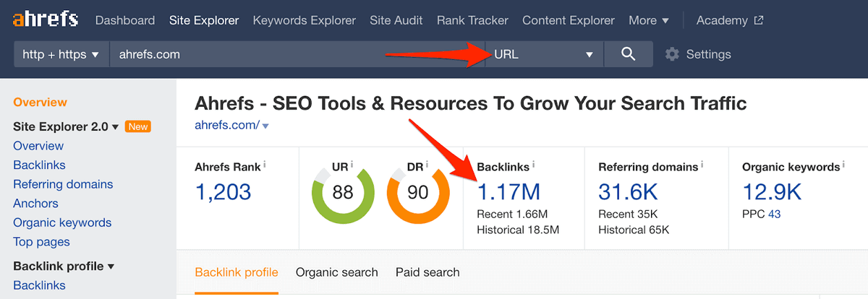Expand the More menu

point(649,20)
